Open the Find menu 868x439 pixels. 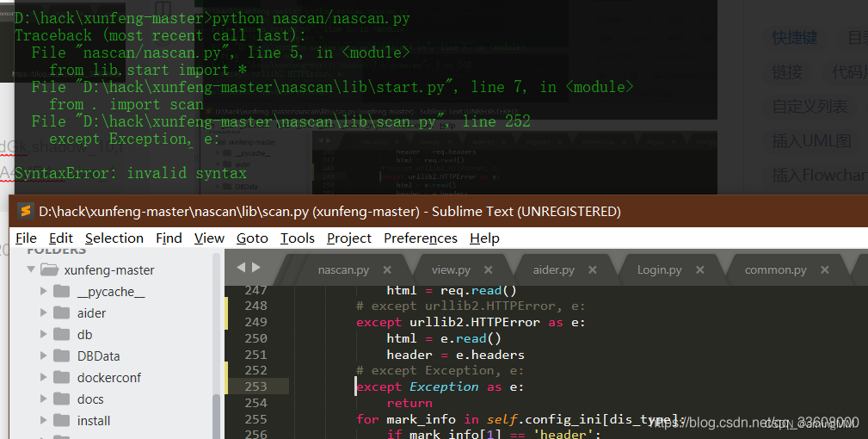[169, 238]
